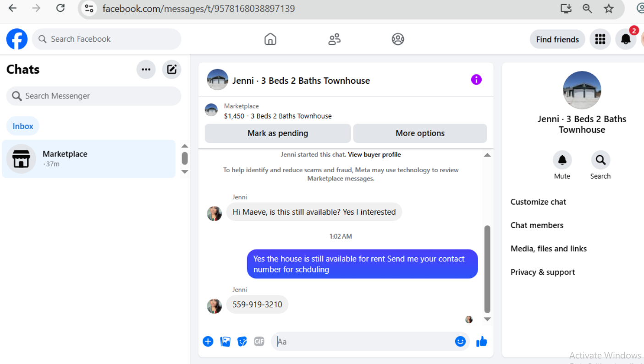
Task: Open the browser zoom magnifier icon
Action: point(587,9)
